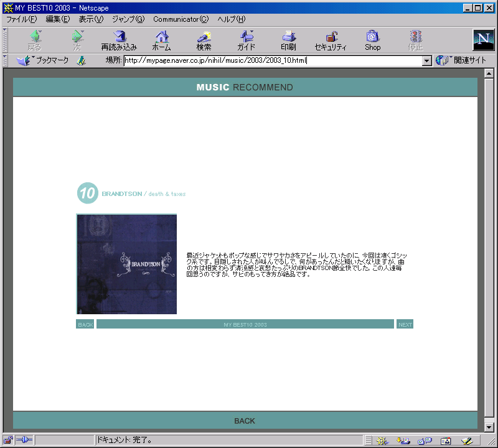Click the Brandtson album cover image
This screenshot has height=448, width=498.
pyautogui.click(x=126, y=264)
